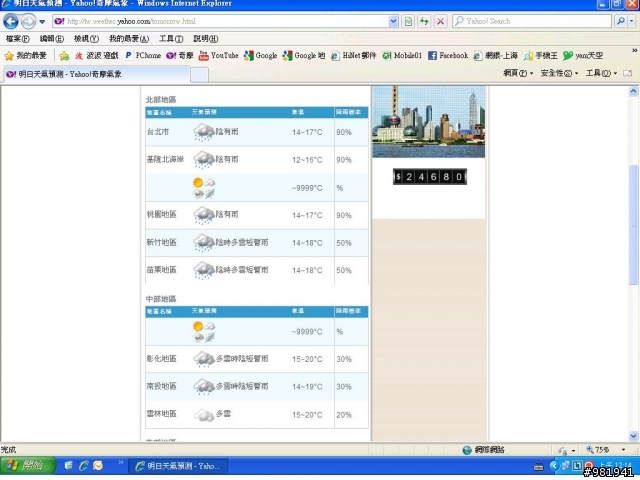Open the Google bookmark

(260, 56)
